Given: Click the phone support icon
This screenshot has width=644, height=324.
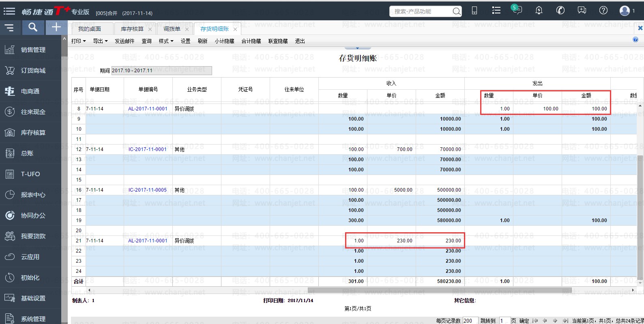Looking at the screenshot, I should click(560, 11).
